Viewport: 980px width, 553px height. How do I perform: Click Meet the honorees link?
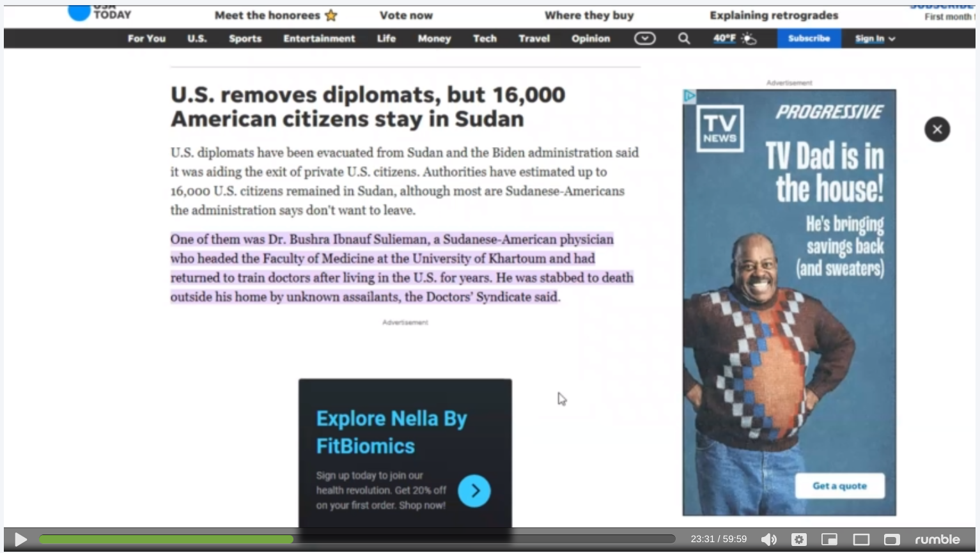(x=267, y=15)
